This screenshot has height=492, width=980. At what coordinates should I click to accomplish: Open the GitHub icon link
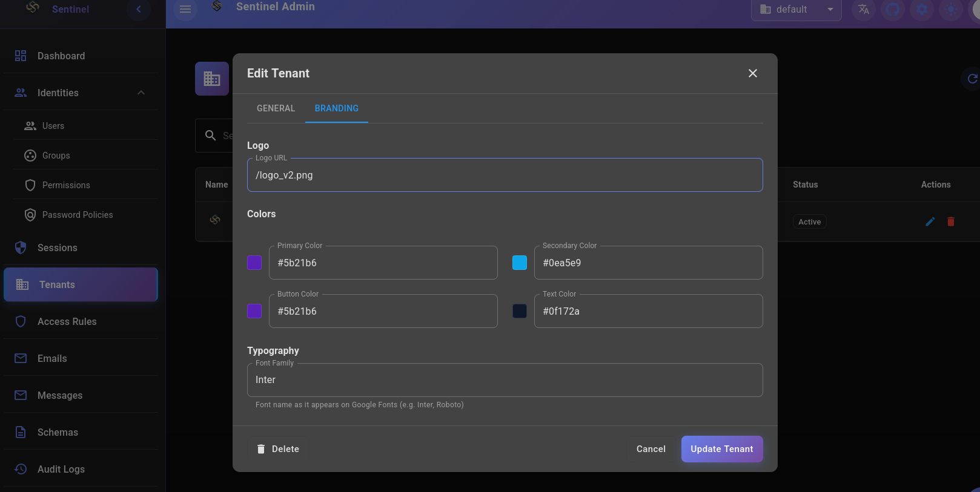click(893, 9)
